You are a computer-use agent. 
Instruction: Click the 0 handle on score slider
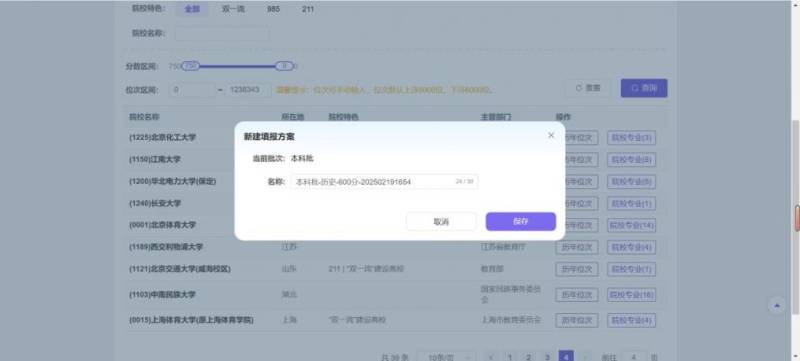pos(285,66)
